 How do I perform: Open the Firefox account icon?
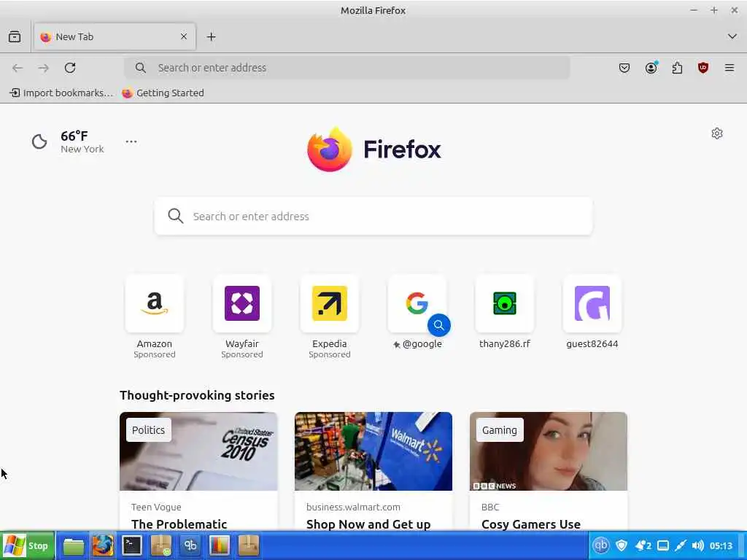point(651,68)
